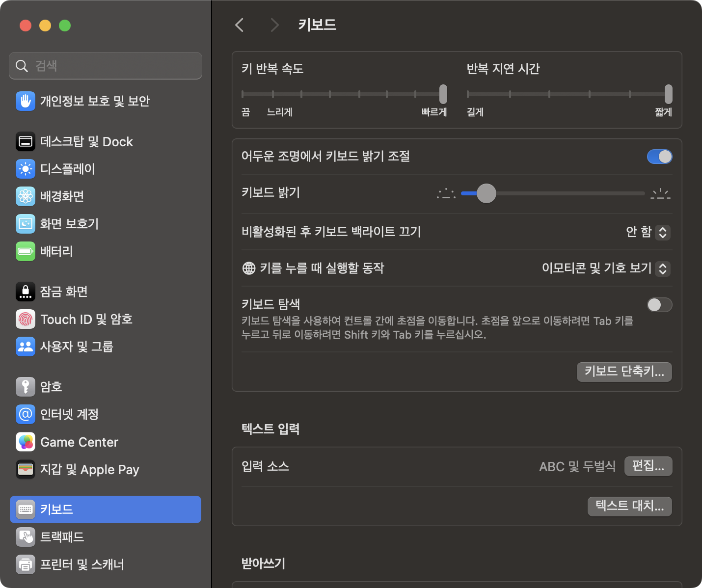Select 지갑 및 Apple Pay text
The image size is (702, 588).
tap(90, 470)
